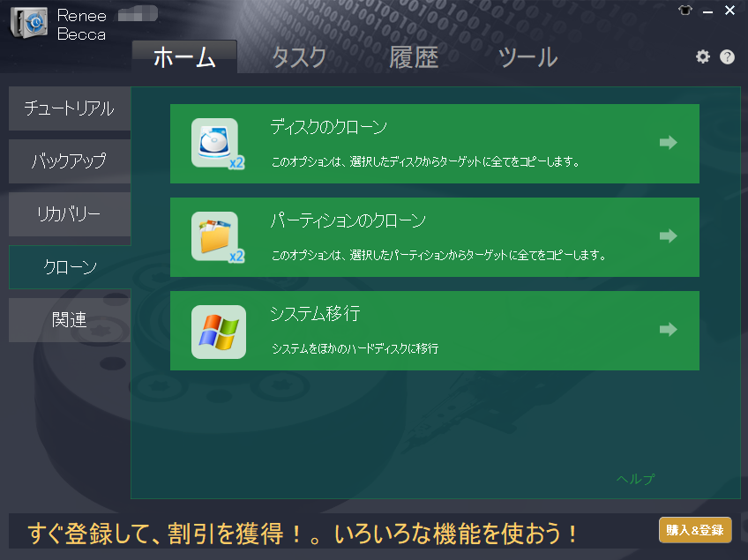The image size is (748, 560).
Task: Click the arrow on the システム移行 row
Action: (669, 330)
